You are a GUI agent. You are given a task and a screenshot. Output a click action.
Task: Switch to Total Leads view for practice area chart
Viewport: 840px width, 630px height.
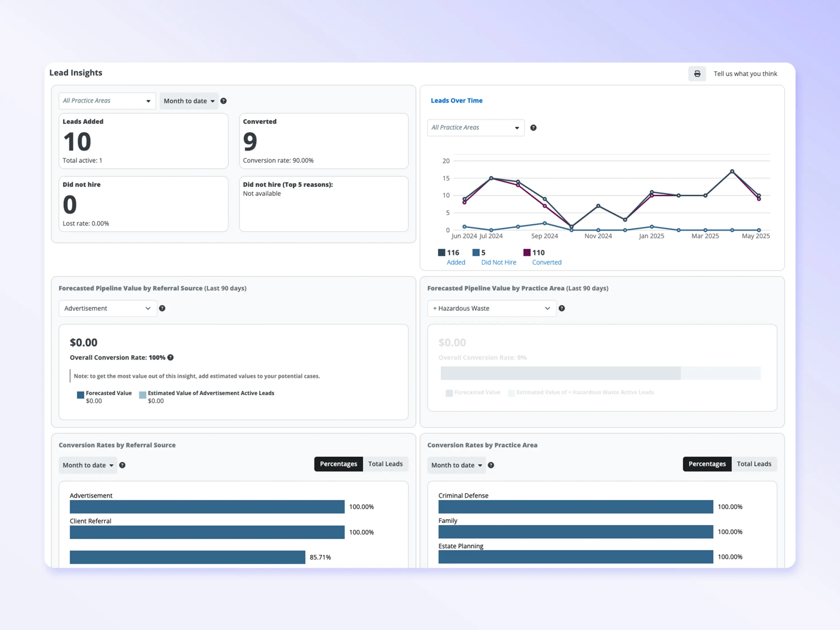tap(754, 464)
